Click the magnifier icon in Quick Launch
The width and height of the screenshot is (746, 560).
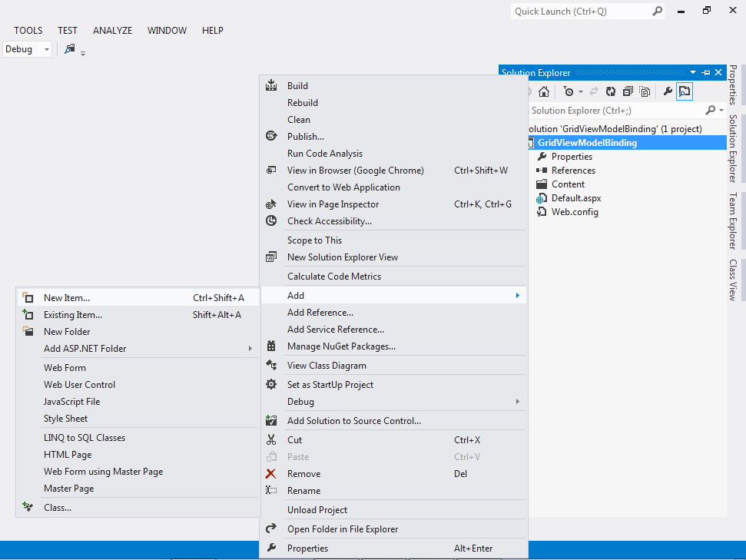click(x=658, y=12)
